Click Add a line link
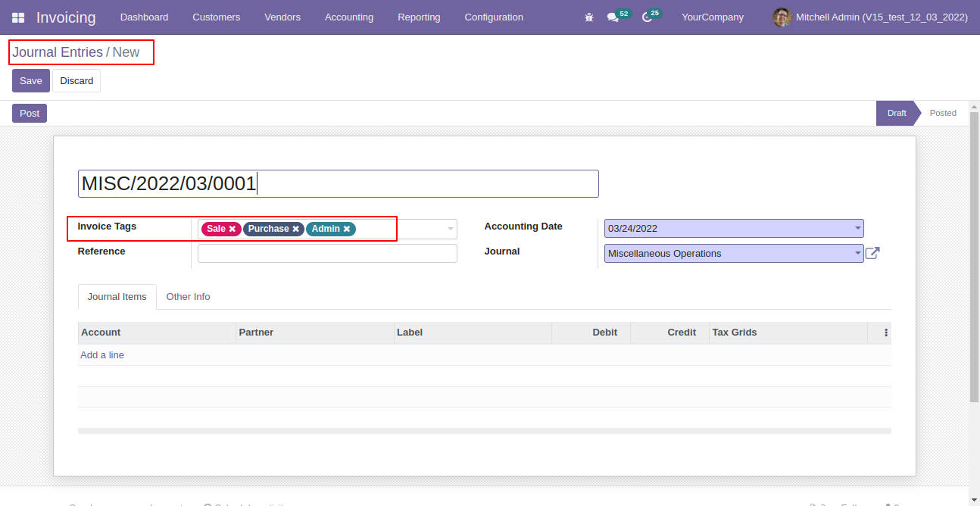980x506 pixels. pos(102,355)
